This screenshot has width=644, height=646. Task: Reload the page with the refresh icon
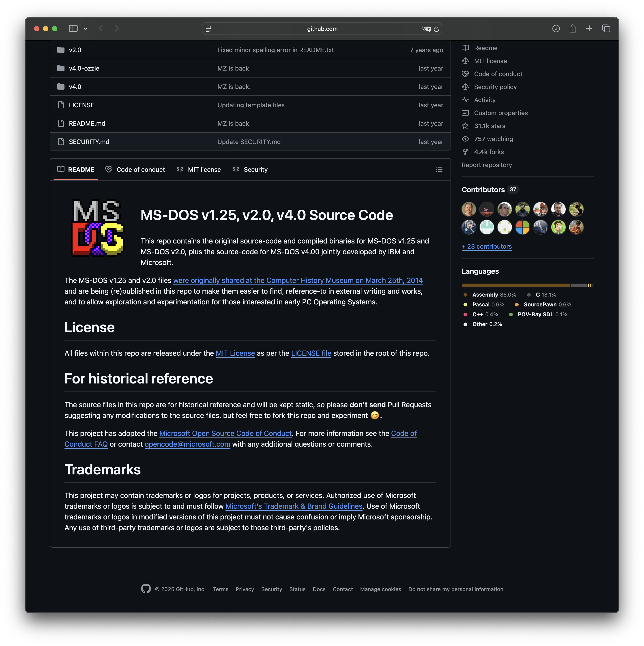pos(436,29)
